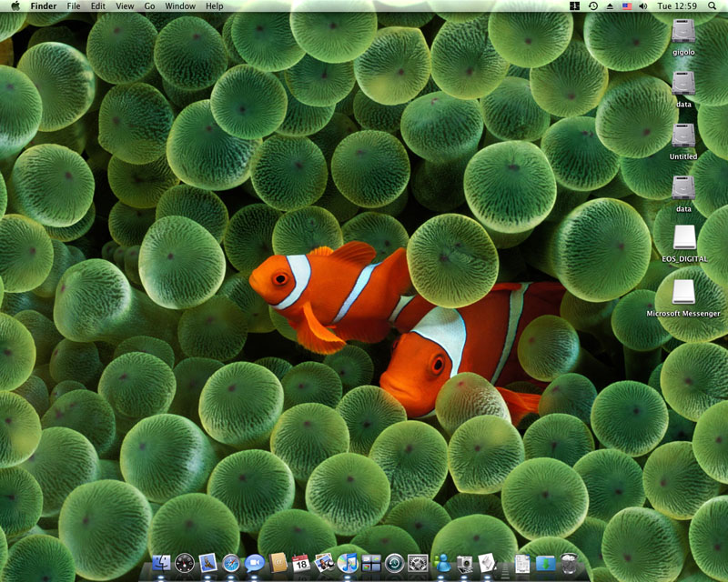Select the gigolo hard drive on the desktop
Viewport: 728px width, 582px height.
click(x=683, y=31)
